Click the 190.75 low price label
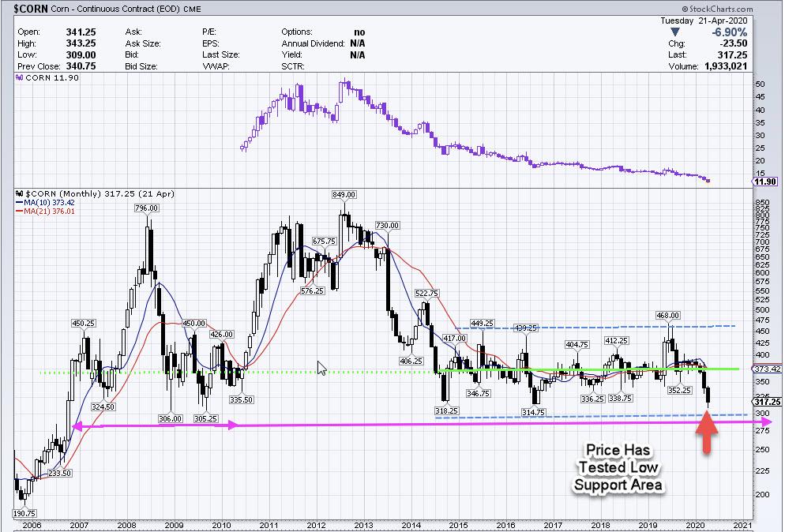 click(23, 511)
